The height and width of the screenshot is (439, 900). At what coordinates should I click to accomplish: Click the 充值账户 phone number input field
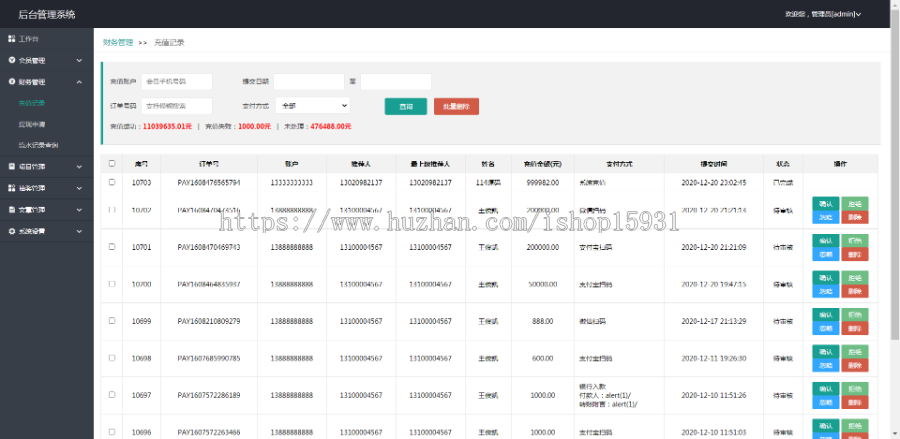177,81
